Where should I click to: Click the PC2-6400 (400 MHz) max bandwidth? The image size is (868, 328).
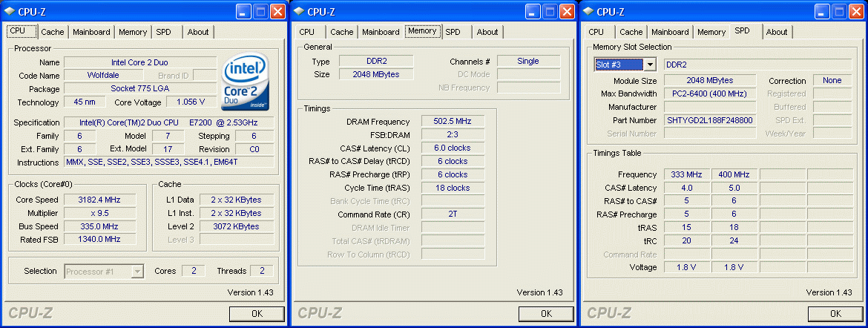[710, 94]
